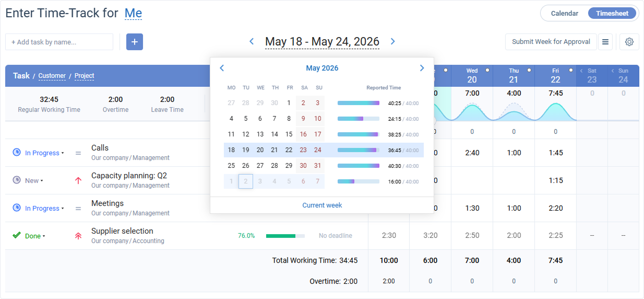Click the Current week link
The image size is (644, 299).
coord(322,205)
